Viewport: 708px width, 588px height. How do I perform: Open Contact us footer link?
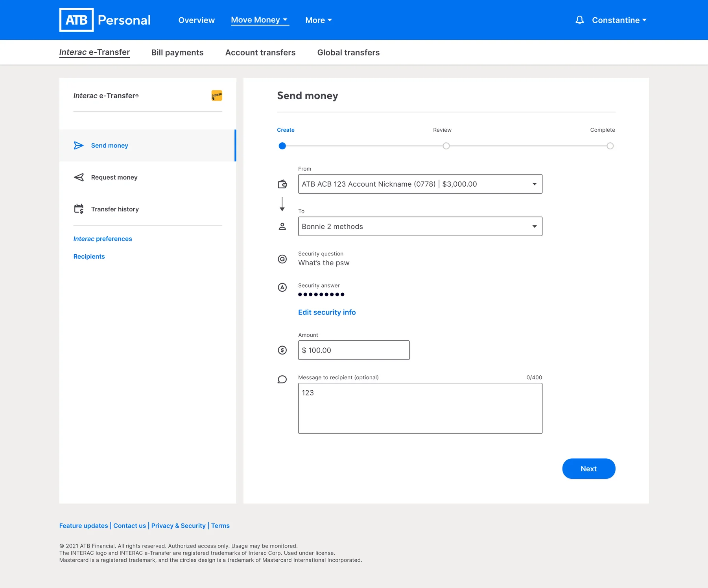[x=130, y=526]
